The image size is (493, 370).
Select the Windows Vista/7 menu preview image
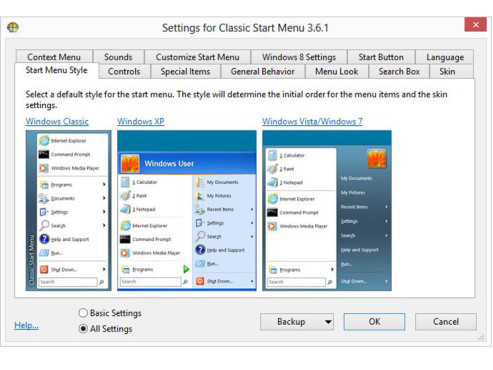(x=327, y=211)
